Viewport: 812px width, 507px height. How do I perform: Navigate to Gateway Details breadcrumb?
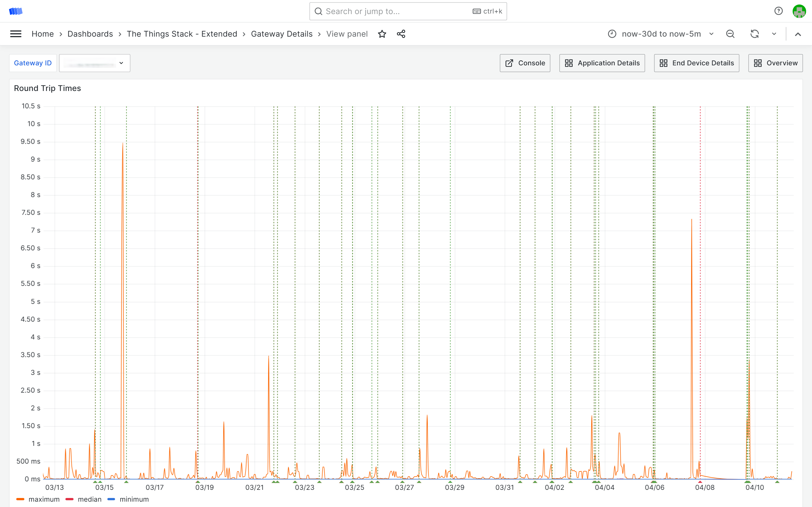pyautogui.click(x=281, y=34)
